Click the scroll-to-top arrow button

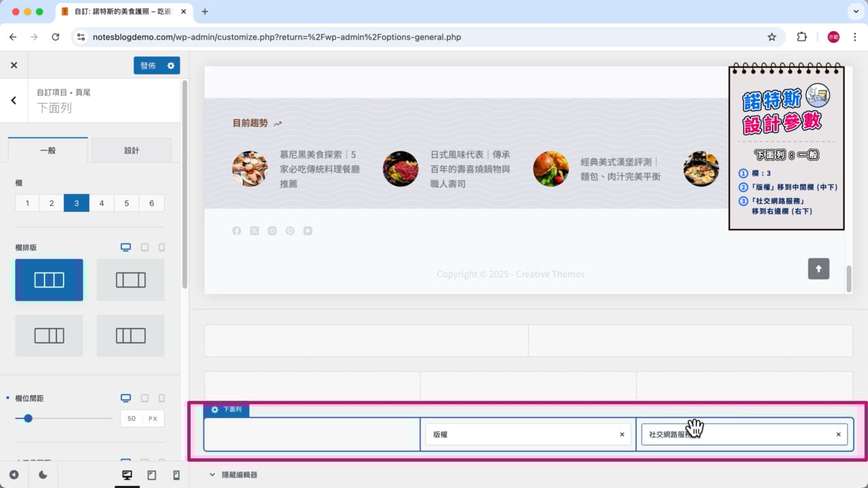pos(818,268)
